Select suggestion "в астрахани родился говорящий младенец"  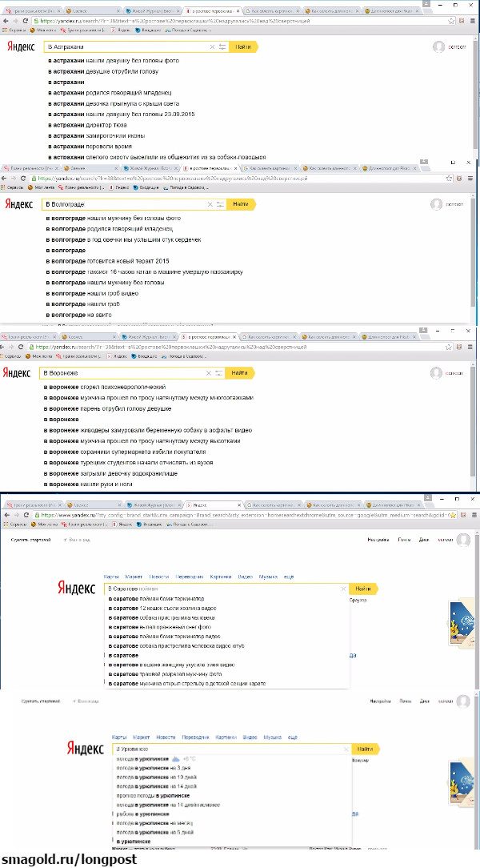click(x=110, y=93)
